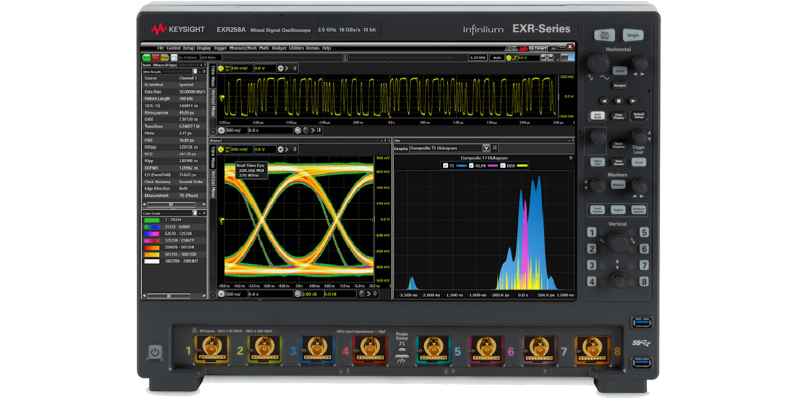The width and height of the screenshot is (800, 400).
Task: Click the RJ,PJ magenta color line swatch
Action: pos(493,165)
